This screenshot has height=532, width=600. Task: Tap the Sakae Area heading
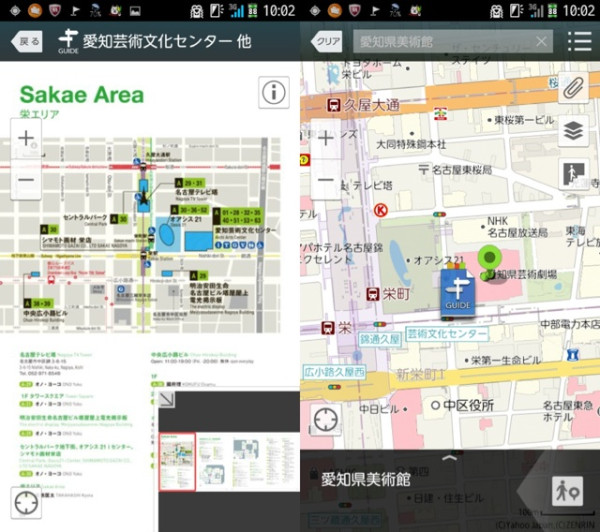(82, 95)
